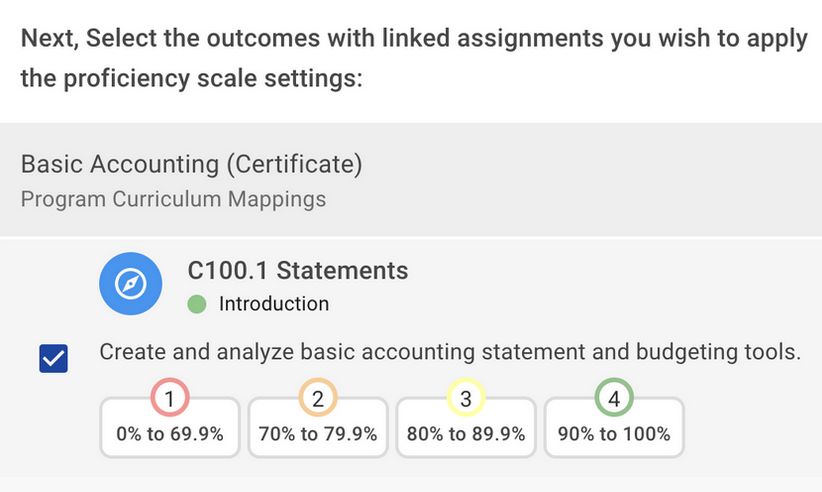Screen dimensions: 822x492
Task: Select the red level 1 circle
Action: [170, 399]
